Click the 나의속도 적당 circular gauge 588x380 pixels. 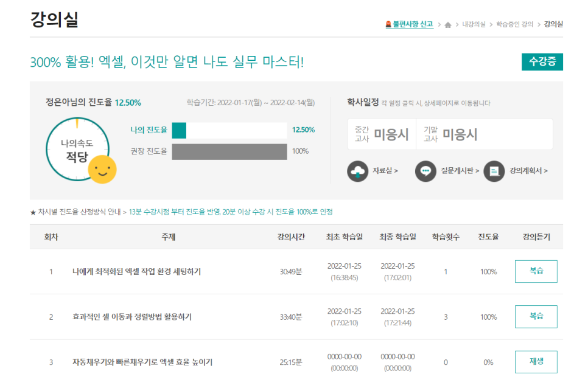pyautogui.click(x=78, y=149)
